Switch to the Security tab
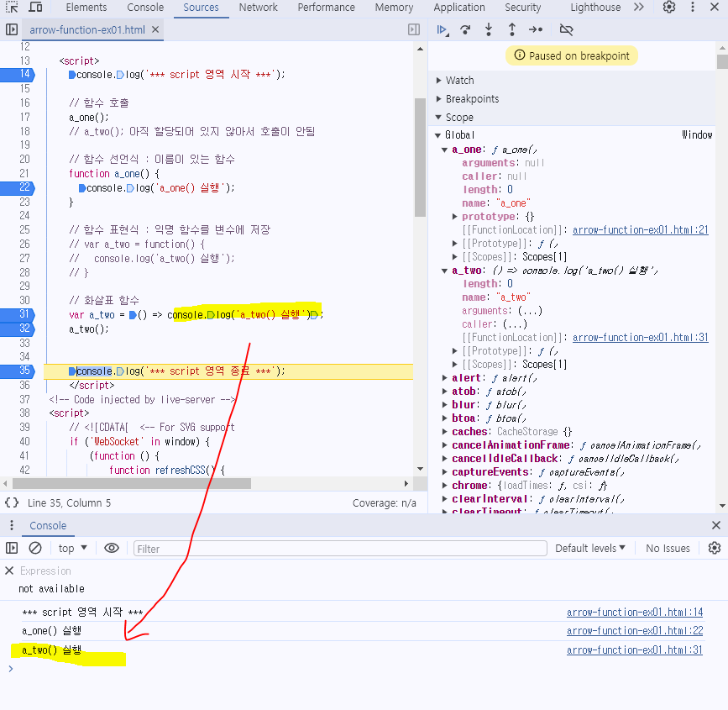The image size is (728, 710). (523, 8)
